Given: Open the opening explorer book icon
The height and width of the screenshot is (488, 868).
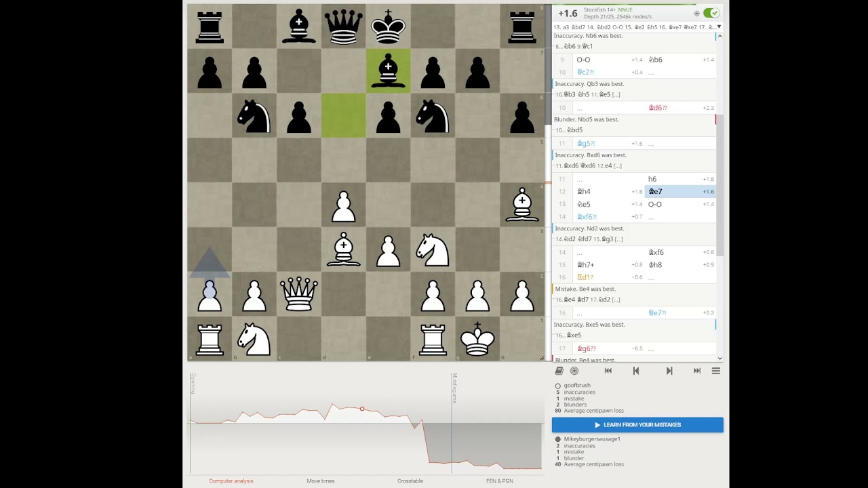Looking at the screenshot, I should (559, 371).
